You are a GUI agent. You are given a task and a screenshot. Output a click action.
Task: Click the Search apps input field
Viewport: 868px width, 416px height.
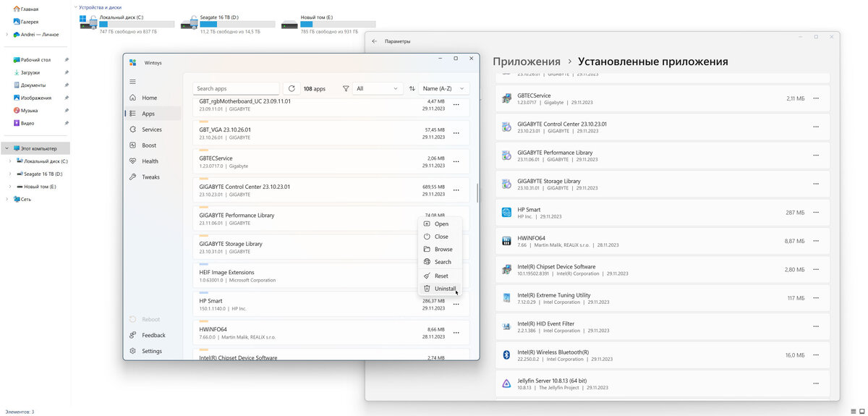237,88
